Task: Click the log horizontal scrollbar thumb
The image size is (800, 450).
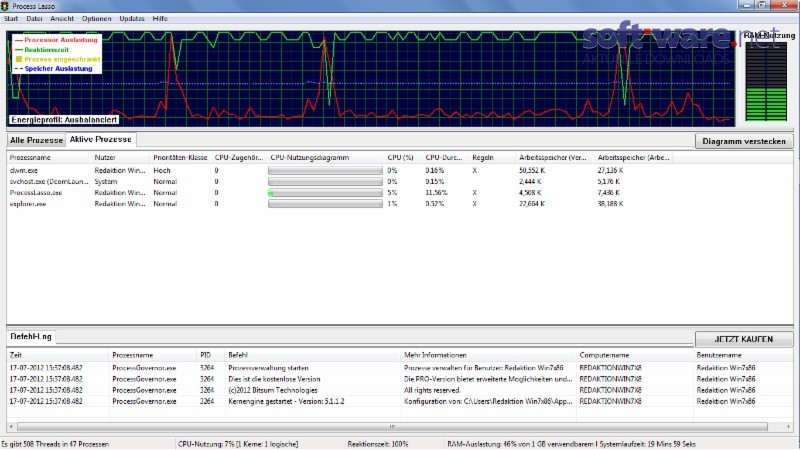Action: click(x=392, y=427)
